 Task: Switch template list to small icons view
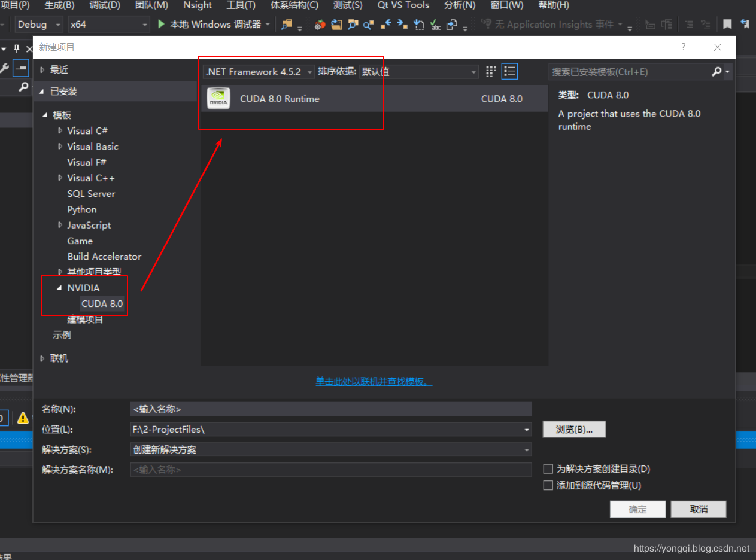point(491,72)
